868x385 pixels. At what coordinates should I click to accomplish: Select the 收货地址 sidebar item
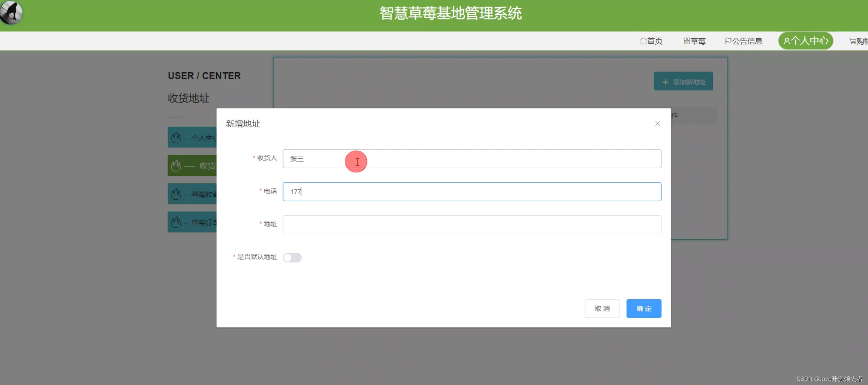(x=192, y=165)
